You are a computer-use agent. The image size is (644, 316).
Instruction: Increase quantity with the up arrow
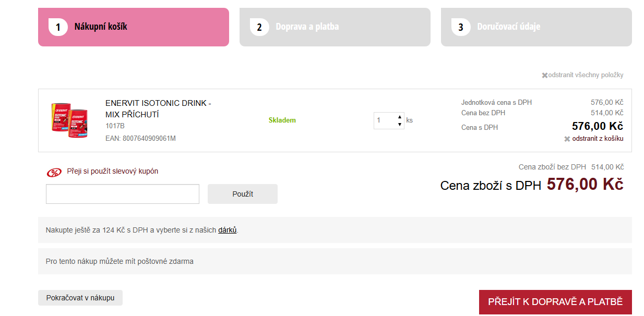[400, 117]
